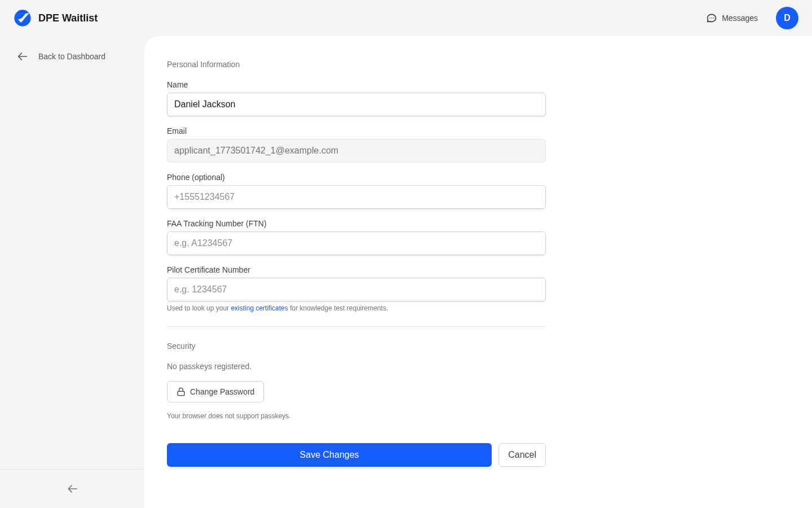The width and height of the screenshot is (812, 508).
Task: Click inside the Name field
Action: tap(356, 104)
